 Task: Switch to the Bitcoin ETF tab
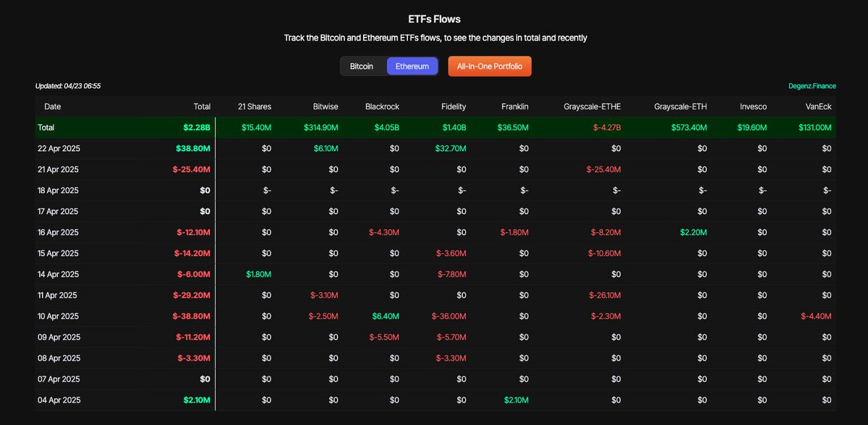point(362,66)
